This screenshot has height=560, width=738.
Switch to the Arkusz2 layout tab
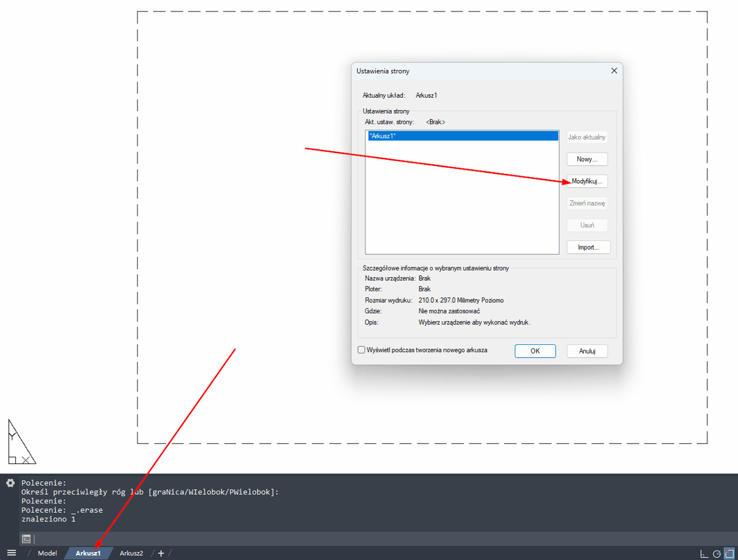pos(131,553)
